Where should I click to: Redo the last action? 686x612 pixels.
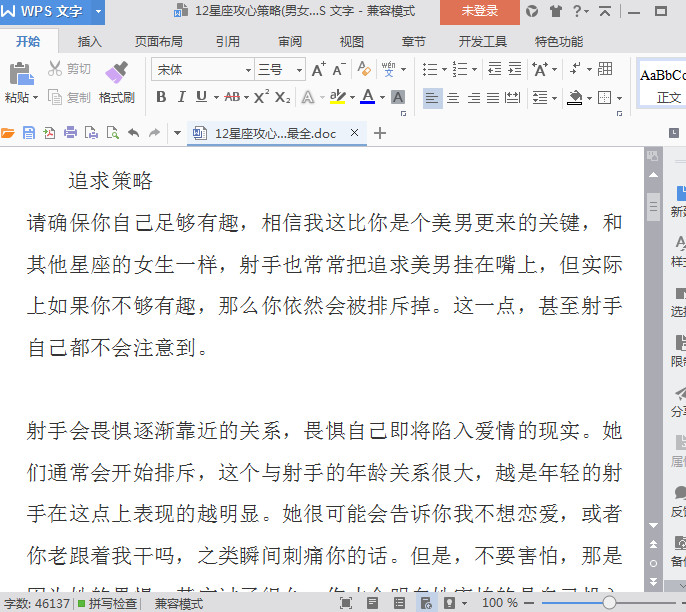click(x=154, y=133)
